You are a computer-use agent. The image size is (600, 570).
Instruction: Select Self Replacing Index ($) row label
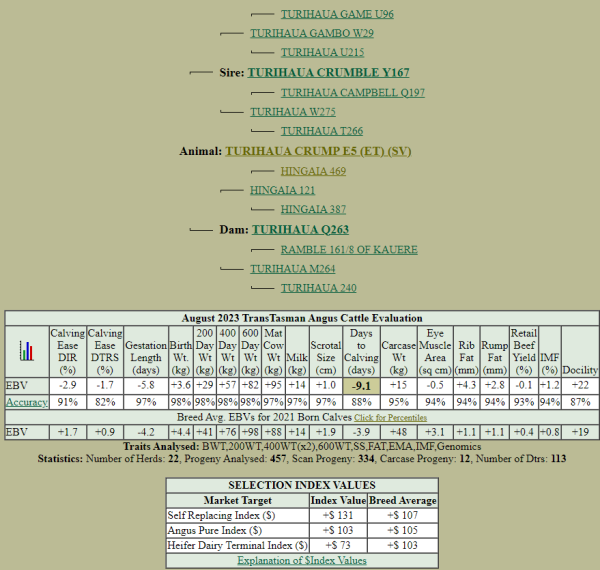tap(221, 516)
